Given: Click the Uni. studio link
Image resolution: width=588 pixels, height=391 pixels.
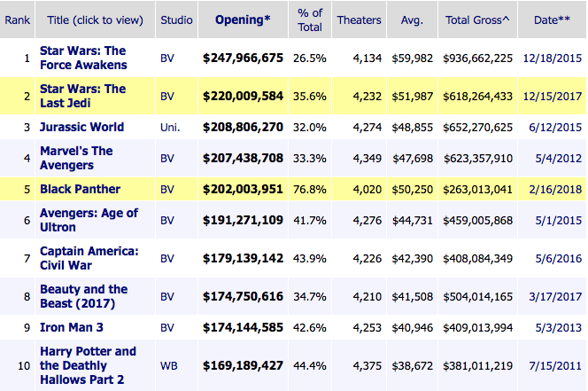Looking at the screenshot, I should 170,127.
